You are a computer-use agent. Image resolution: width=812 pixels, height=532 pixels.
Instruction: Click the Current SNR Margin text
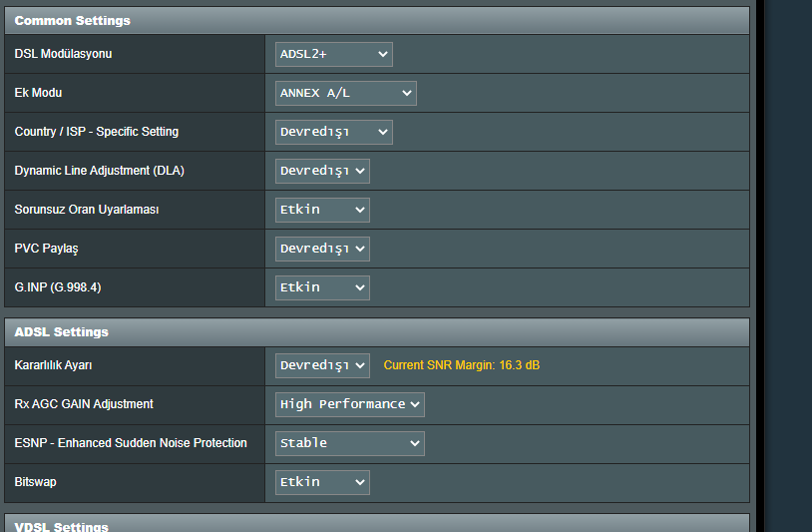(x=461, y=365)
